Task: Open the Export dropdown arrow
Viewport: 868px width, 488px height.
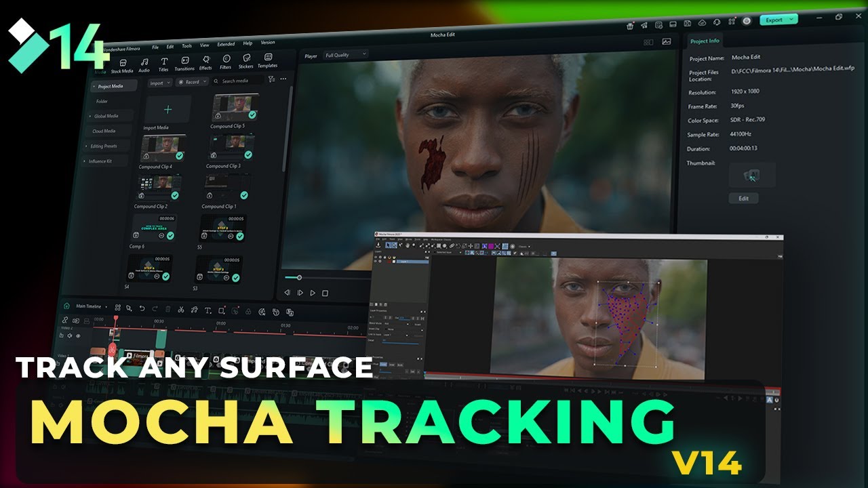Action: [x=793, y=20]
